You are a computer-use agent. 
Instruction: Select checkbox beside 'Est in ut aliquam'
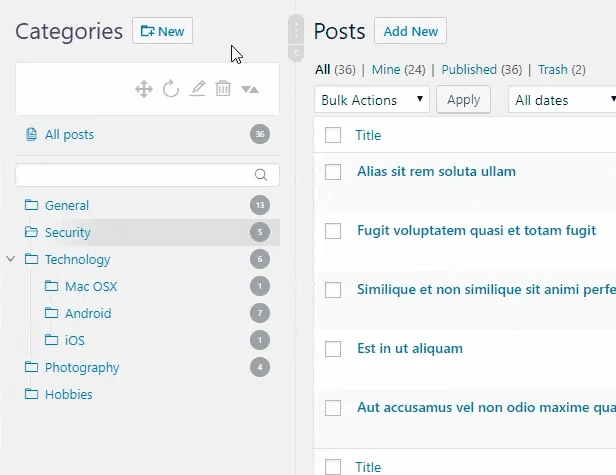click(x=333, y=349)
